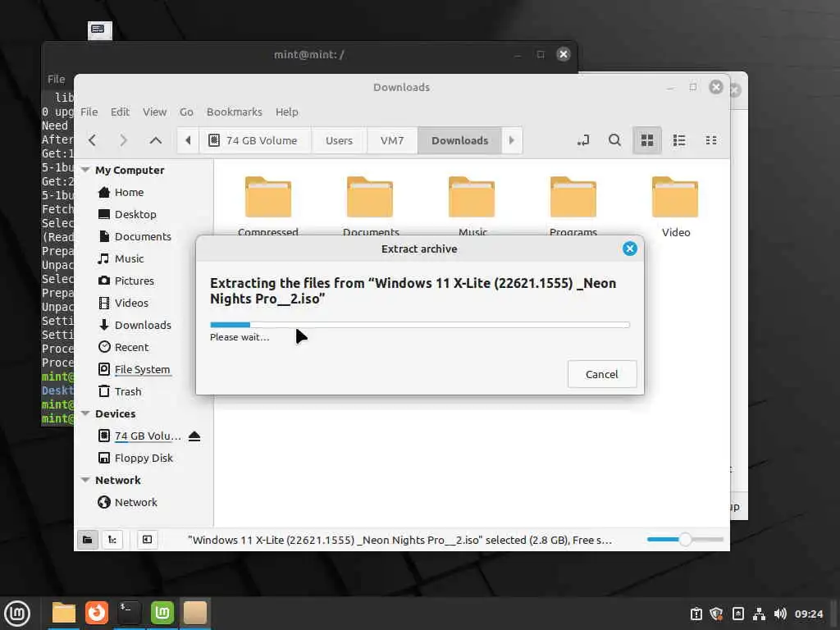The width and height of the screenshot is (840, 630).
Task: Open Videos in sidebar
Action: [131, 303]
